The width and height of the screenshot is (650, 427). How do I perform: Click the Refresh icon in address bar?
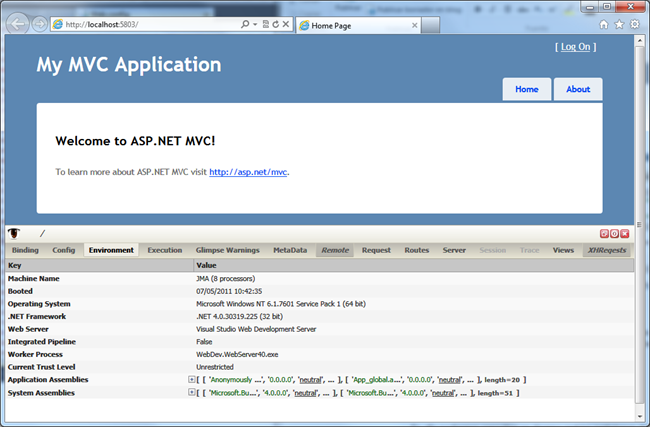[275, 23]
